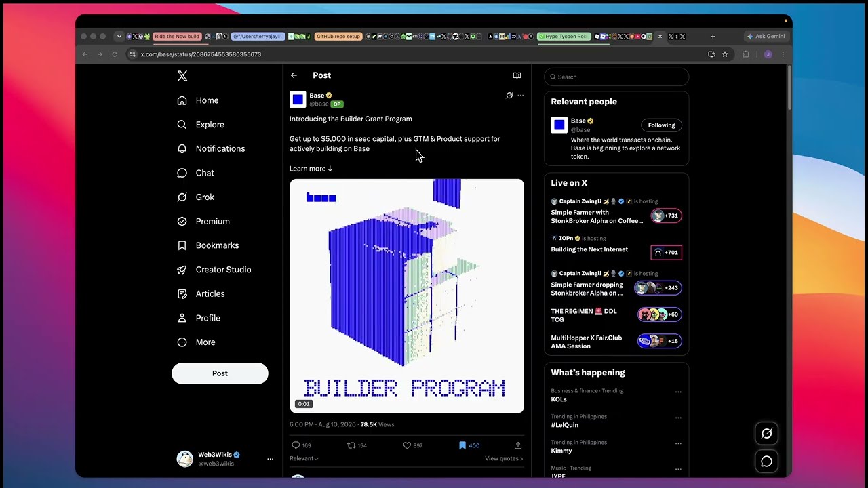Viewport: 868px width, 488px height.
Task: Expand the tab search dropdown arrow
Action: click(x=119, y=37)
